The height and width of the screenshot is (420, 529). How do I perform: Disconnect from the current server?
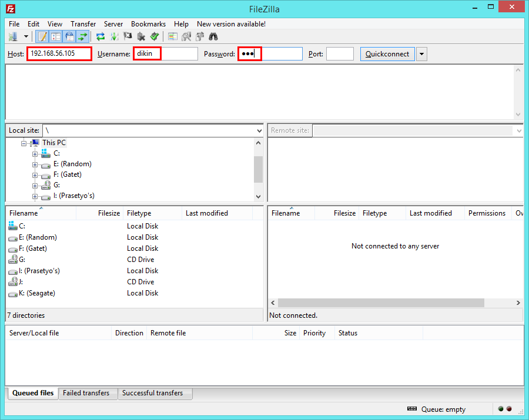click(x=141, y=36)
